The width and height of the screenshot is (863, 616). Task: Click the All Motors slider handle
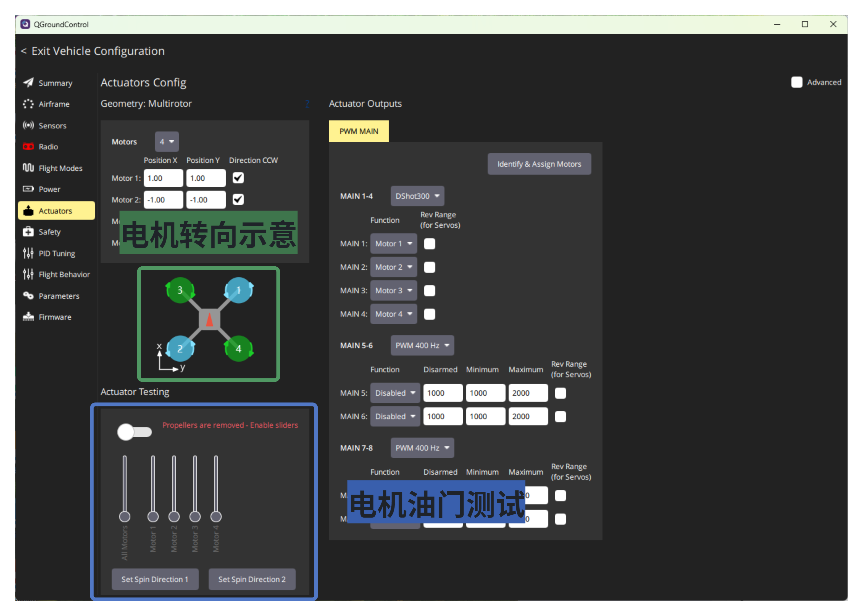point(124,517)
